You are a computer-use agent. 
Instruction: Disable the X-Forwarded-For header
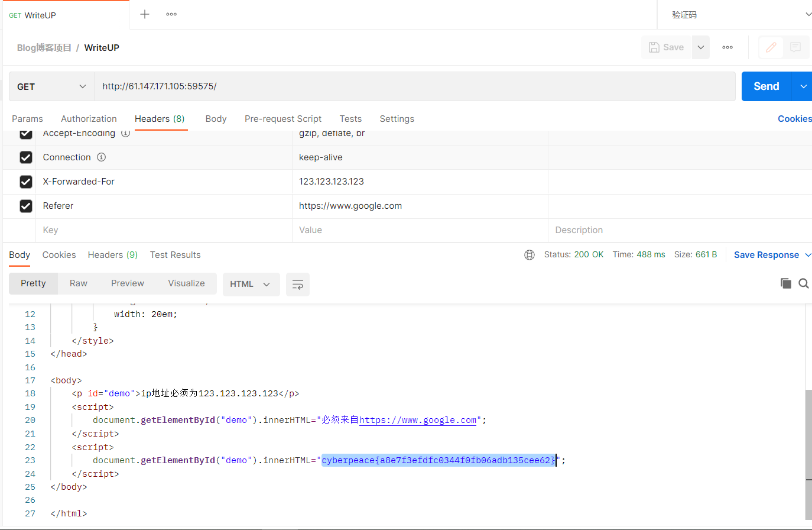pyautogui.click(x=26, y=182)
